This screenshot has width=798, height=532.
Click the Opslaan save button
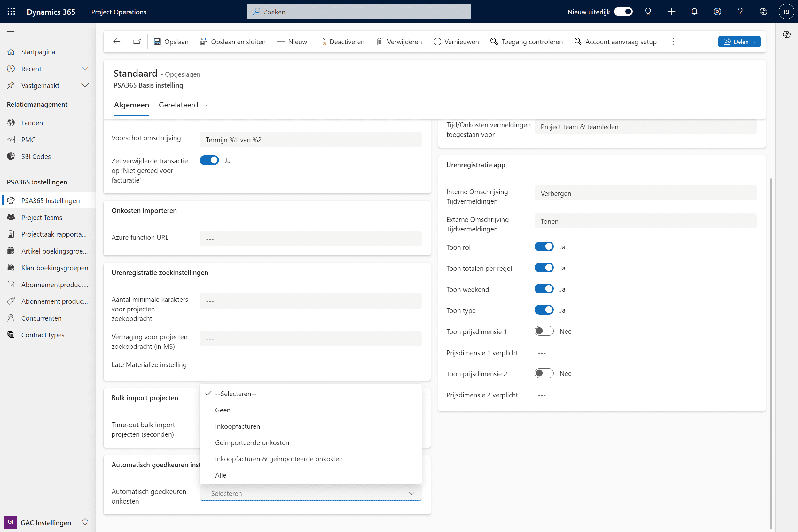(171, 41)
